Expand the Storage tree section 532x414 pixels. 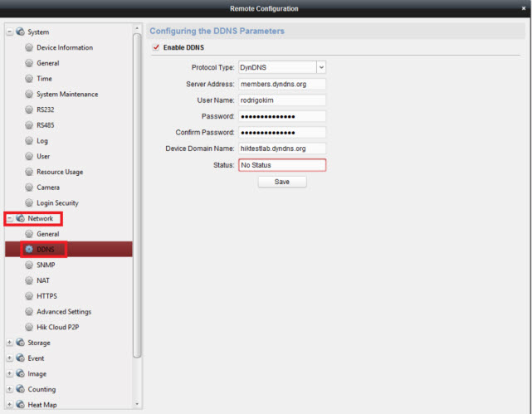pyautogui.click(x=9, y=343)
